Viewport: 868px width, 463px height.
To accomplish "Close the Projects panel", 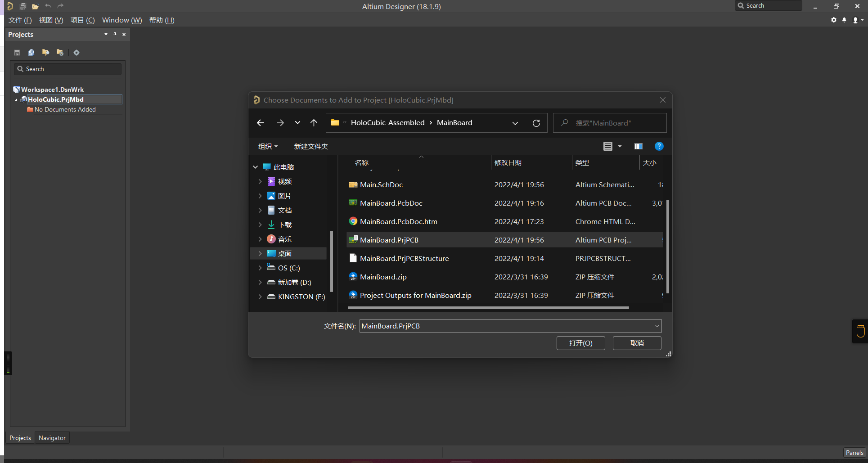I will pos(124,34).
